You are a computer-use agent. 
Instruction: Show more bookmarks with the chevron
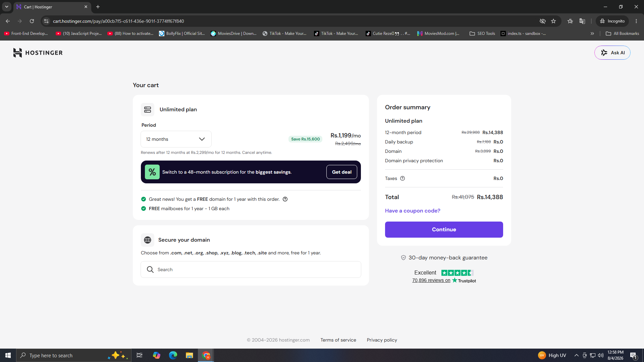click(592, 34)
